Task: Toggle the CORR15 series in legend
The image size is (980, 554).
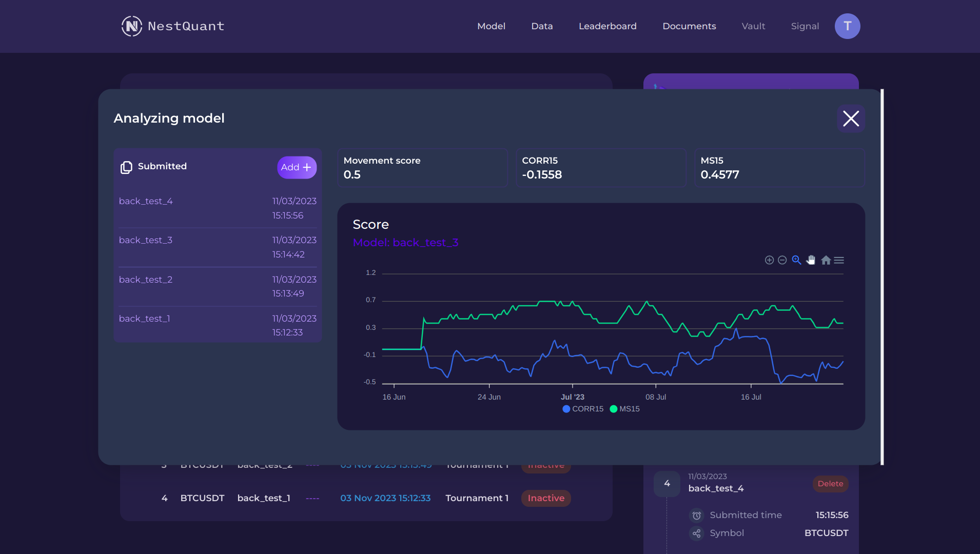Action: pos(583,409)
